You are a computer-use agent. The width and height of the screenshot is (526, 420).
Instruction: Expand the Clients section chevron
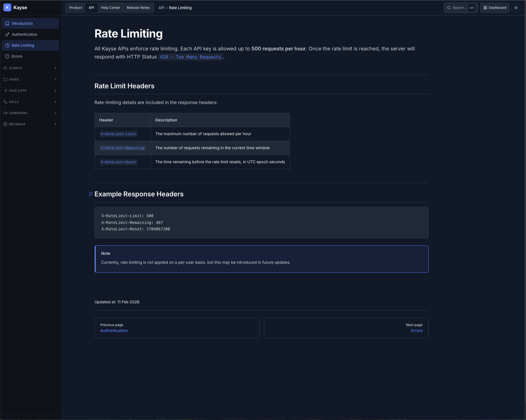coord(55,68)
